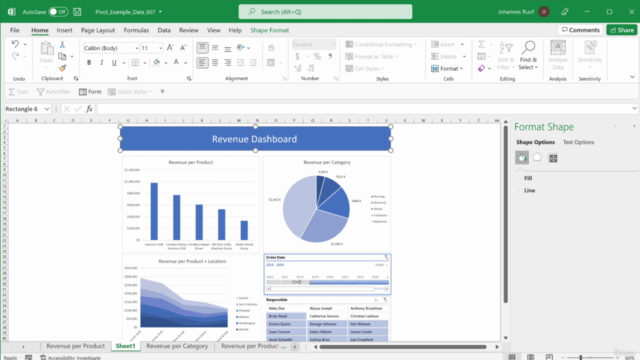Expand the formula bar
Screen dimensions: 640x360
coord(634,109)
